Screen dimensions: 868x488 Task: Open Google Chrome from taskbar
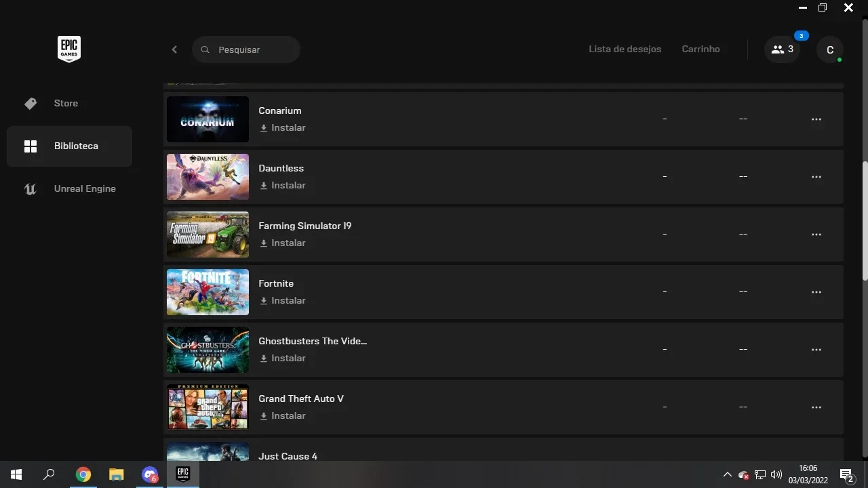[83, 474]
